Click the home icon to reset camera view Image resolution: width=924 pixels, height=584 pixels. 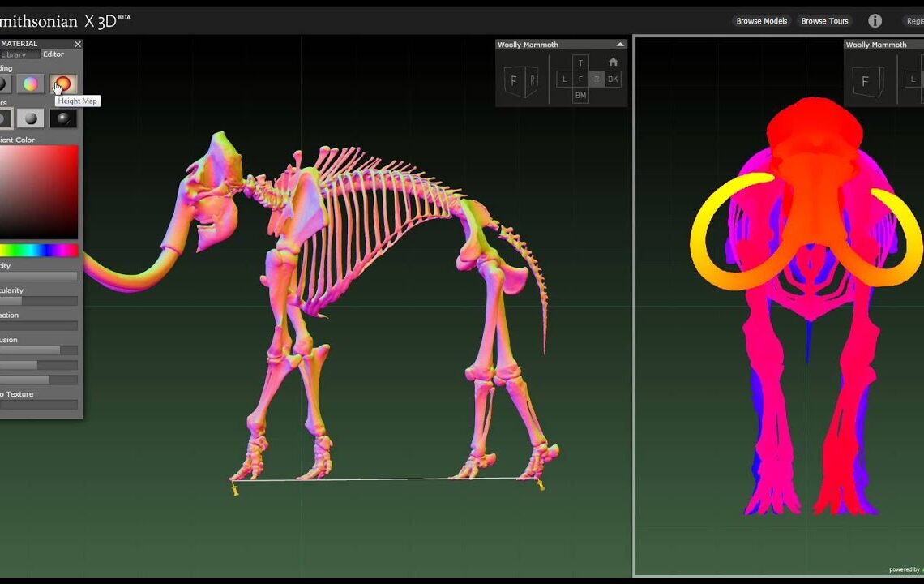pyautogui.click(x=613, y=62)
